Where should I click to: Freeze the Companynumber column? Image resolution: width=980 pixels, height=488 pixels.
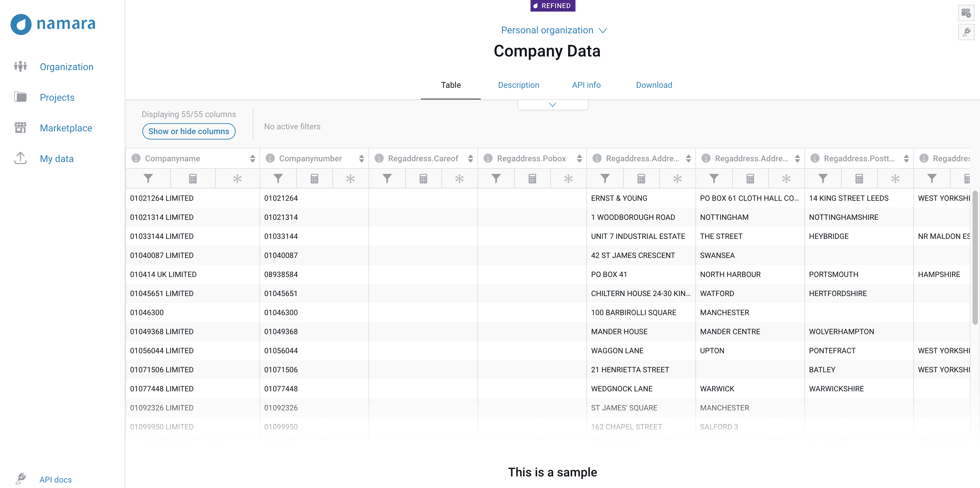click(x=350, y=179)
